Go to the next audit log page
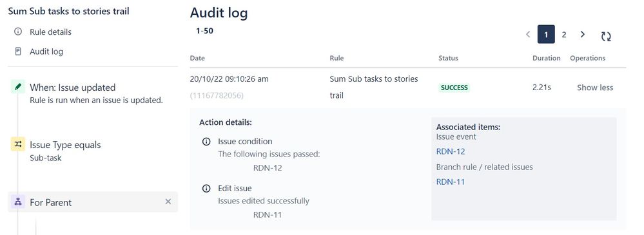 [582, 35]
